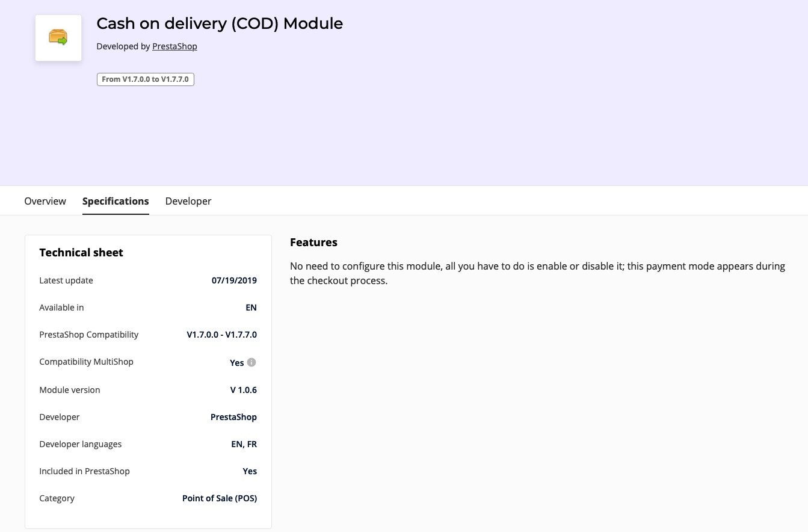Click the Cash on delivery (COD) Module title
This screenshot has width=808, height=532.
[220, 23]
